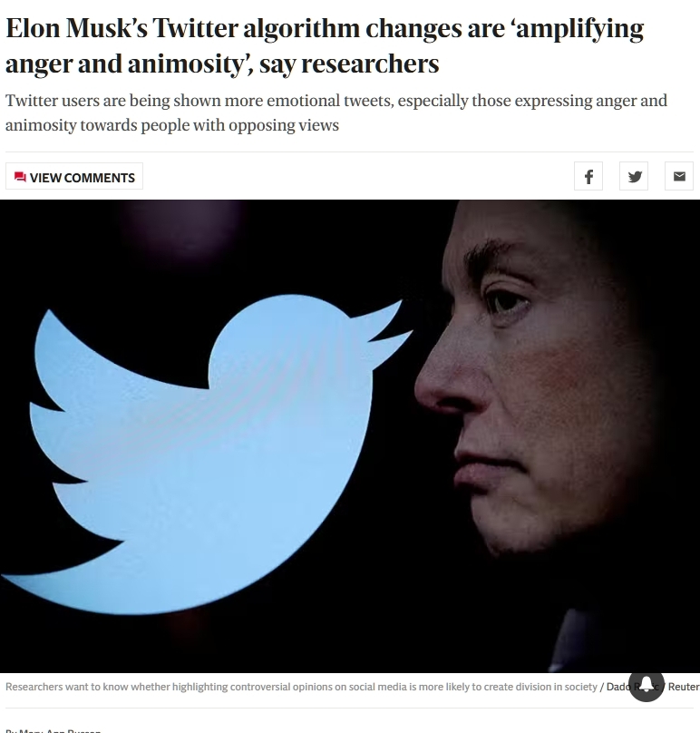Click the notification bell icon
The image size is (700, 733).
point(647,685)
